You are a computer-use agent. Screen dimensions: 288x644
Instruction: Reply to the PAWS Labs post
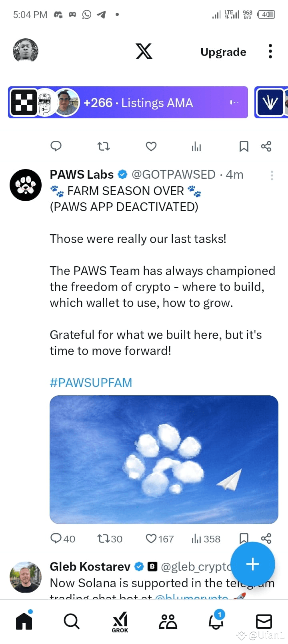(x=56, y=538)
